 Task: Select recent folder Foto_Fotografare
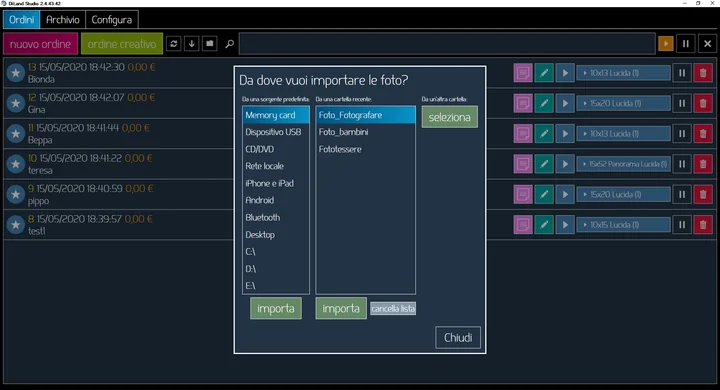click(366, 115)
